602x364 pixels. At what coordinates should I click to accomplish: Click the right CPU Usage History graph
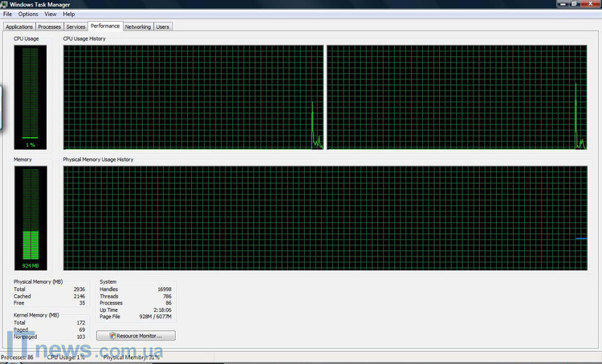tap(457, 97)
